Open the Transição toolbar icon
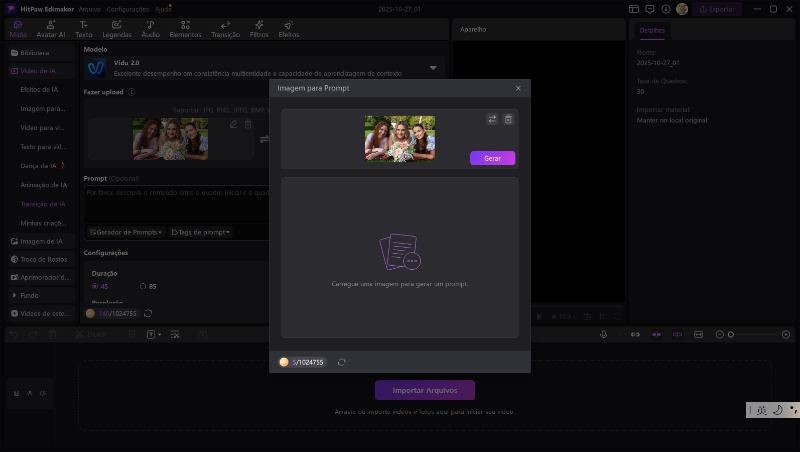This screenshot has height=452, width=800. (x=225, y=28)
